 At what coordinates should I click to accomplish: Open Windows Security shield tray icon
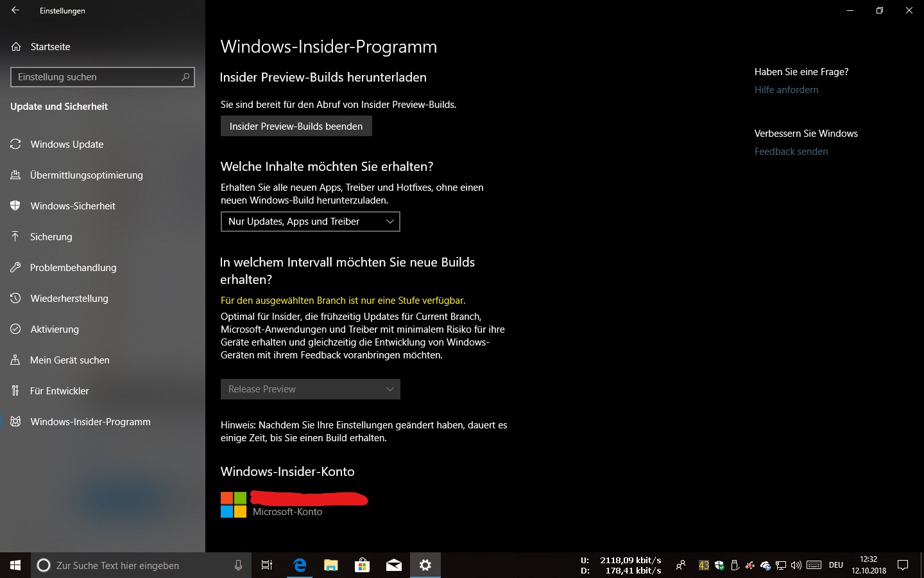coord(719,565)
